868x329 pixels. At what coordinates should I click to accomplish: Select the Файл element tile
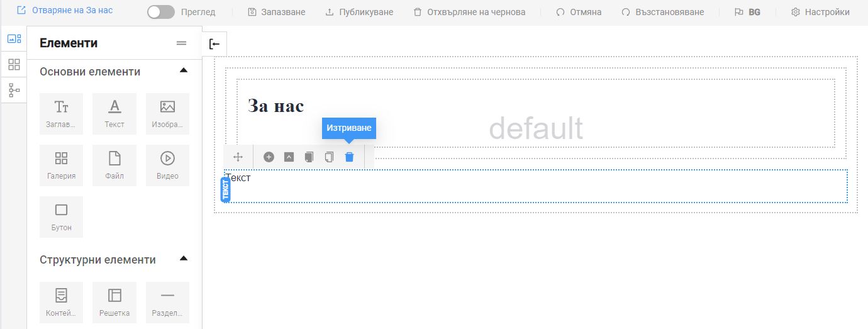114,165
